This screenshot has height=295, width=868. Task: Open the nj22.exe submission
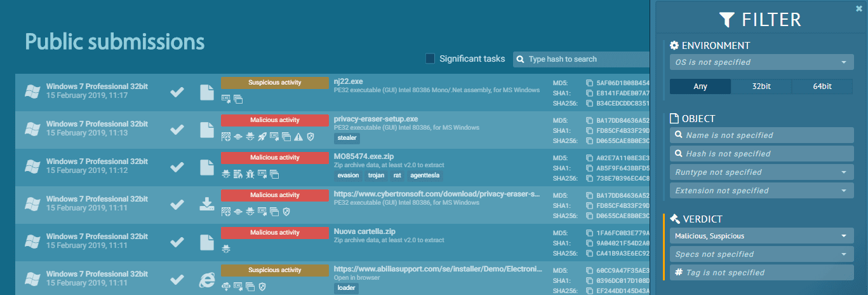(348, 82)
